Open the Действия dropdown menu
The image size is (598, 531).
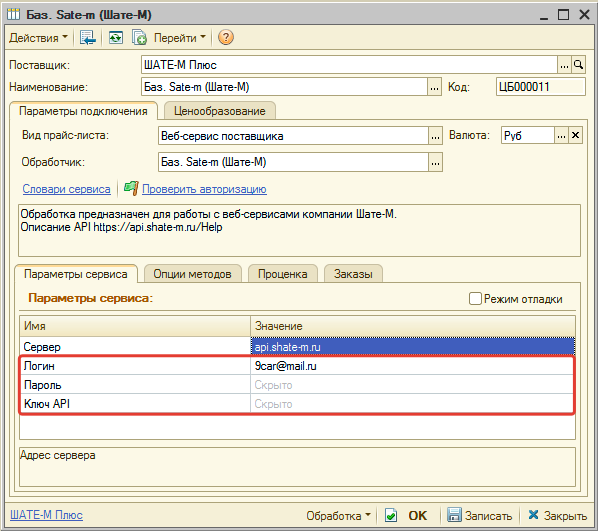(38, 37)
